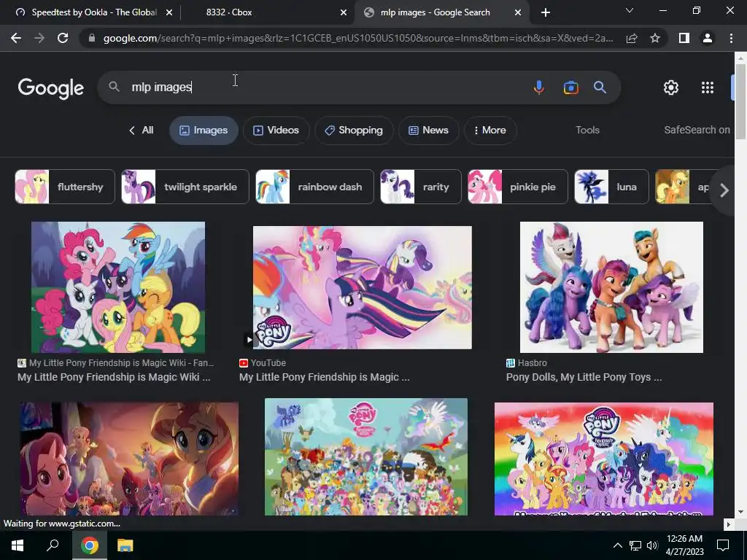Viewport: 747px width, 560px height.
Task: Open Hasbro 3D ponies image
Action: pos(611,287)
